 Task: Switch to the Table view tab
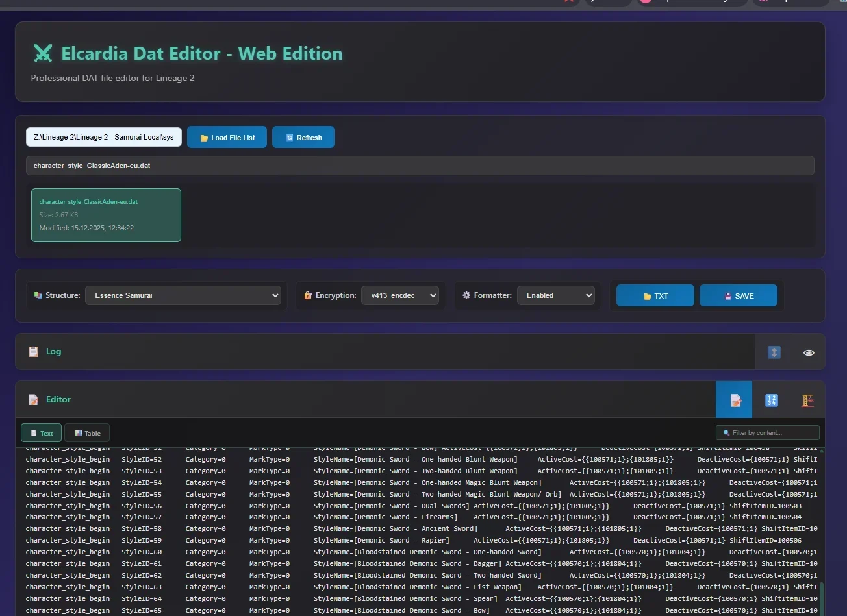pos(87,433)
